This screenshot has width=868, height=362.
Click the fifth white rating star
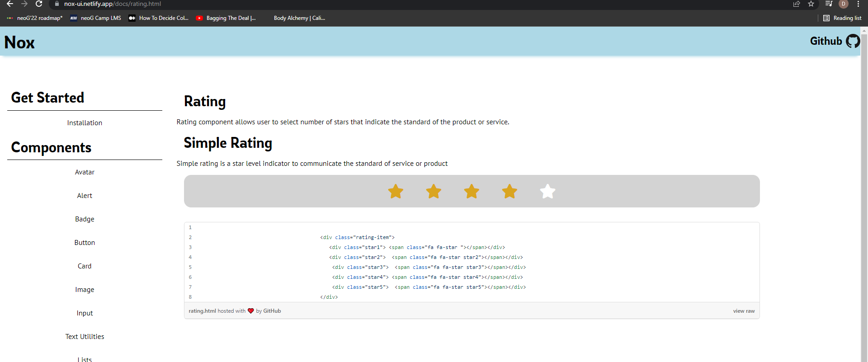pyautogui.click(x=547, y=191)
